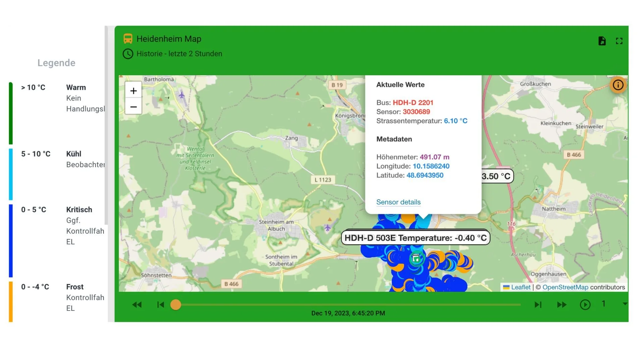The width and height of the screenshot is (644, 362).
Task: Start playback with the play button
Action: (x=585, y=305)
